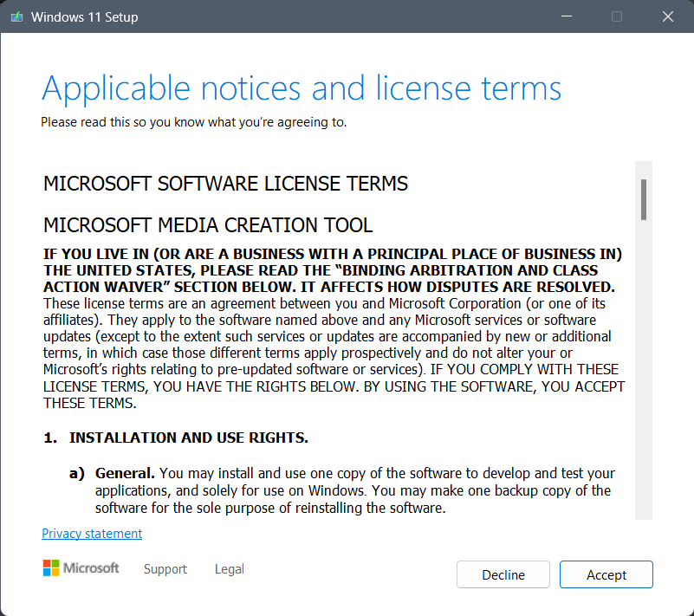This screenshot has height=616, width=694.
Task: Open the Privacy statement link
Action: pyautogui.click(x=91, y=533)
